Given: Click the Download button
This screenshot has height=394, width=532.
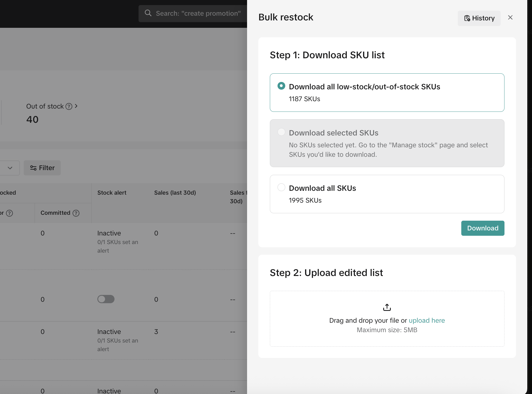Looking at the screenshot, I should pyautogui.click(x=482, y=228).
